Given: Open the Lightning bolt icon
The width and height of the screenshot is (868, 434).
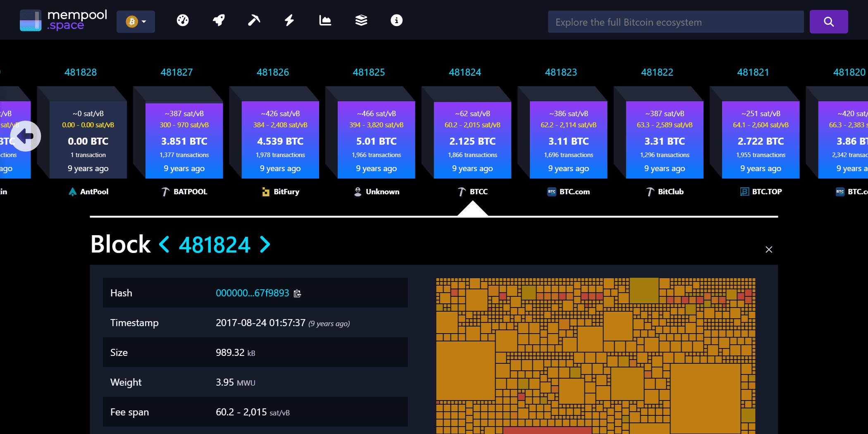Looking at the screenshot, I should pyautogui.click(x=289, y=20).
